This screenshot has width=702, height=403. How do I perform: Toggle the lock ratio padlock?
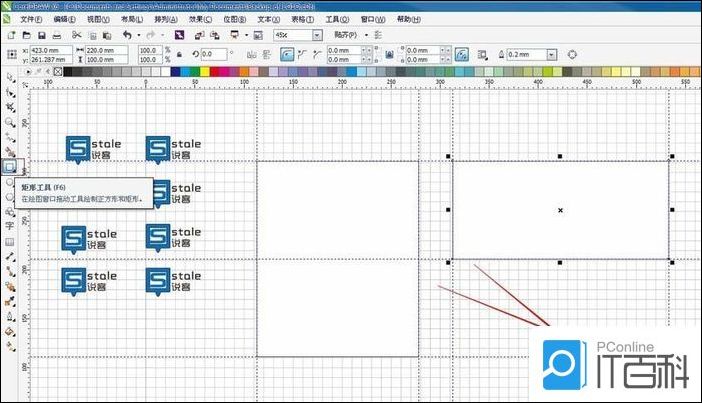pos(179,55)
